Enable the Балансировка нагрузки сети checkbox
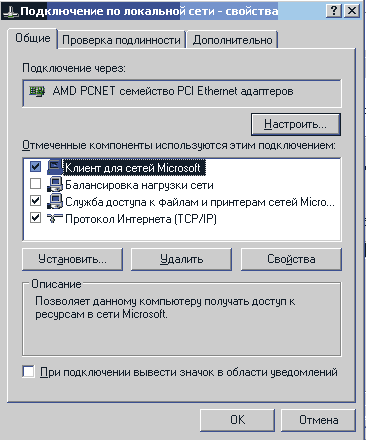Image resolution: width=366 pixels, height=440 pixels. 35,184
